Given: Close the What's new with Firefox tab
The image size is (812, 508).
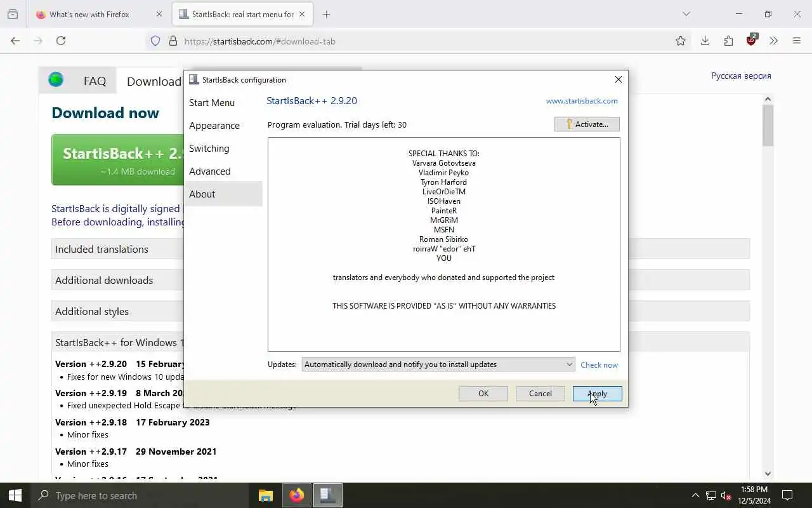Looking at the screenshot, I should coord(159,14).
